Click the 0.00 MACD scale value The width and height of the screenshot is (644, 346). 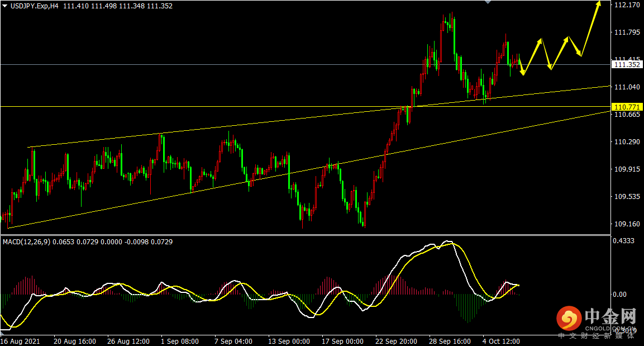point(620,294)
